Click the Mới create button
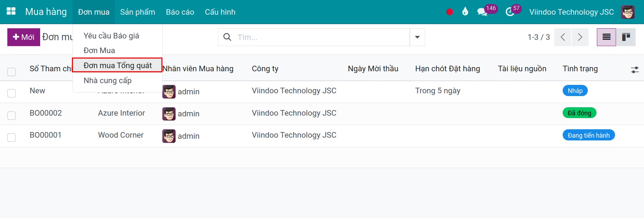 tap(24, 37)
